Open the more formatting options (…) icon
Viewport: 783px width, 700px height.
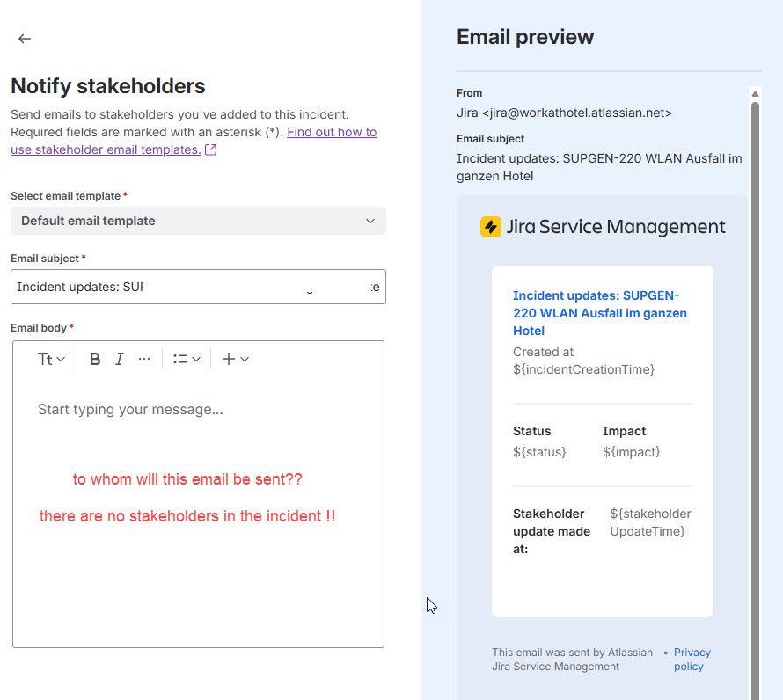144,358
